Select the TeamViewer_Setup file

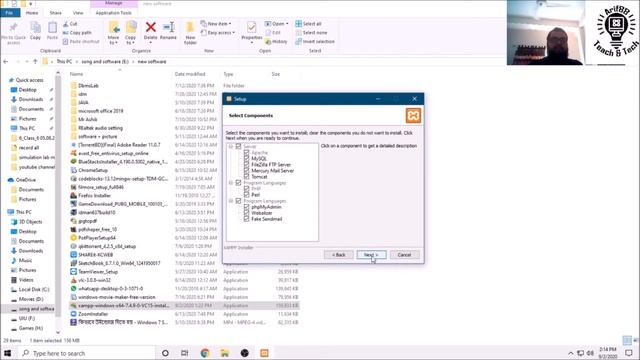pos(98,271)
